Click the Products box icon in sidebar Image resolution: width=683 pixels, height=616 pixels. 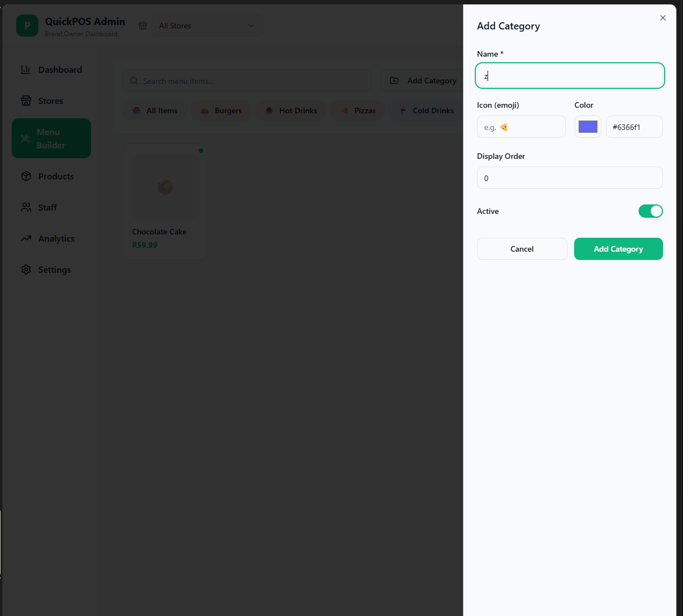point(26,176)
